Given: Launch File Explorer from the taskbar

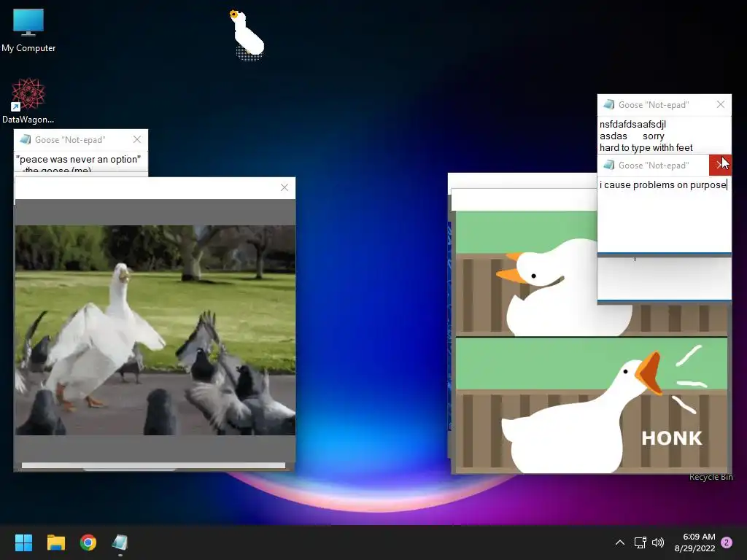Looking at the screenshot, I should pyautogui.click(x=55, y=542).
